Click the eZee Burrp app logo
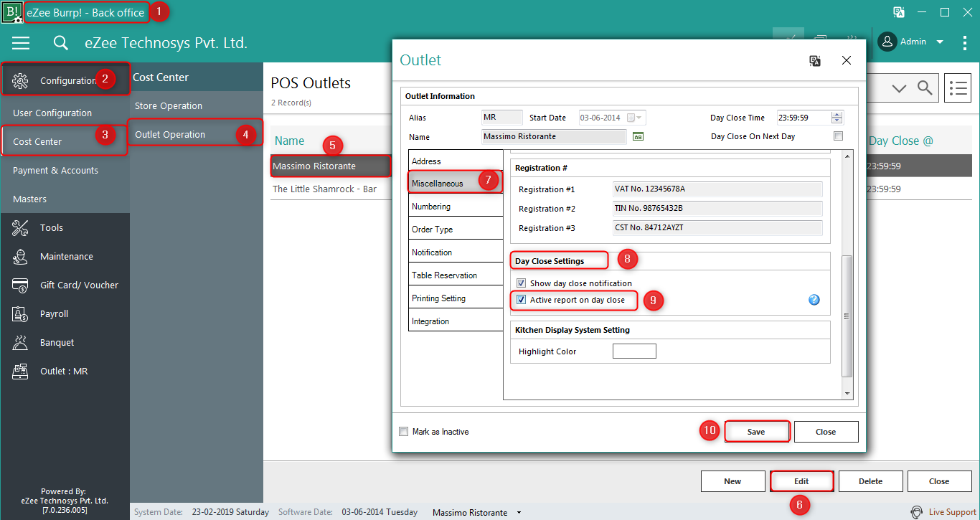 pos(12,12)
